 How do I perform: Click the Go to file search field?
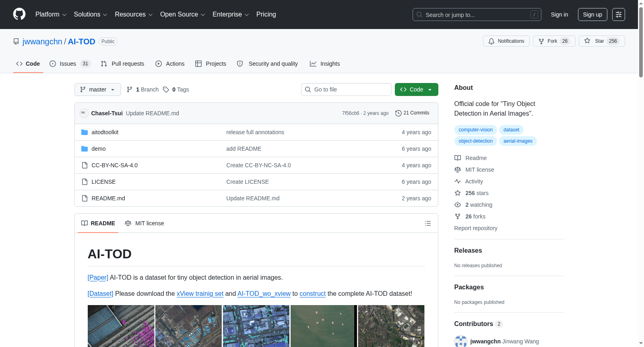tap(346, 89)
